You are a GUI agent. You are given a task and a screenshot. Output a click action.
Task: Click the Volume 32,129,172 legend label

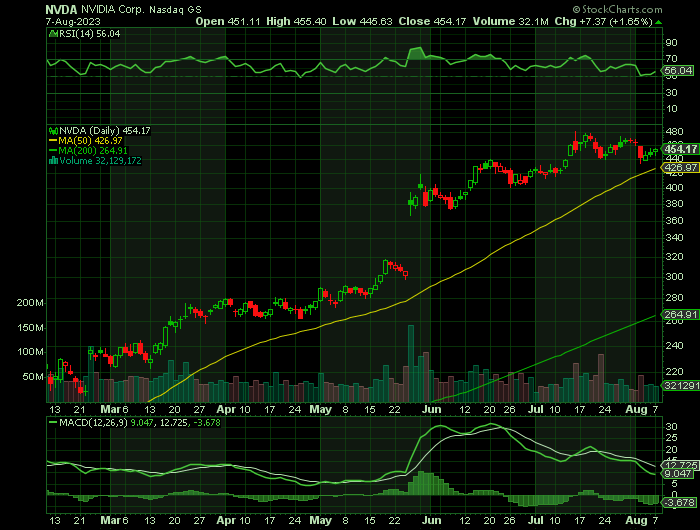coord(100,161)
